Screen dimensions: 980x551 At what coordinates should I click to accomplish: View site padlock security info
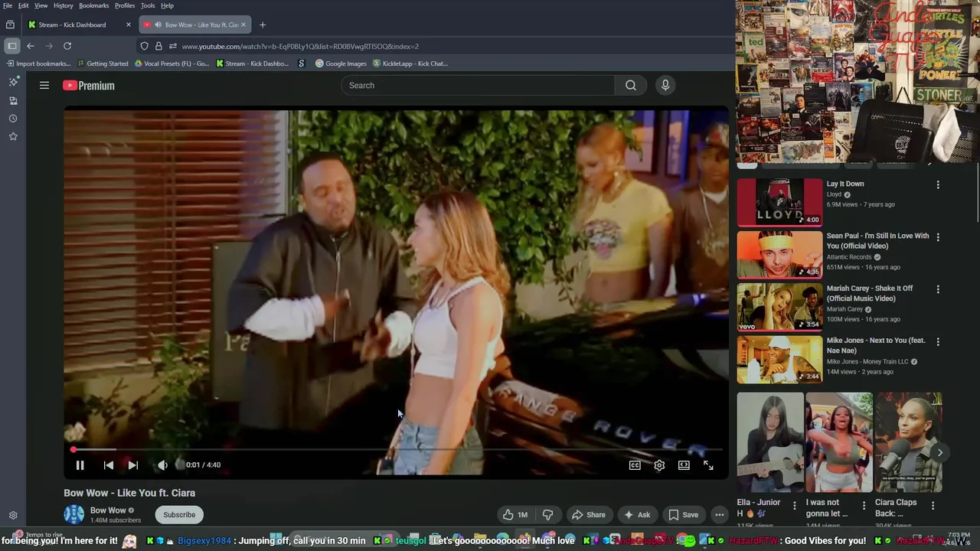(158, 47)
